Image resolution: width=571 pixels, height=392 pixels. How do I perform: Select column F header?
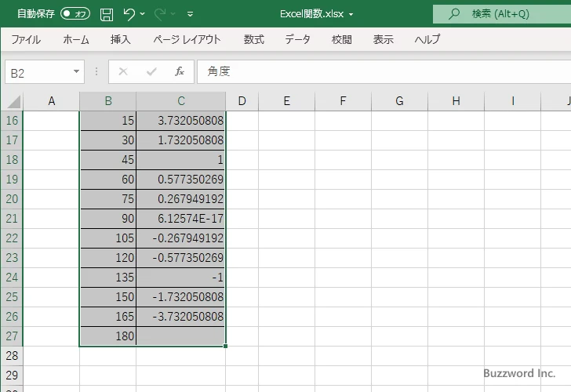pyautogui.click(x=343, y=101)
